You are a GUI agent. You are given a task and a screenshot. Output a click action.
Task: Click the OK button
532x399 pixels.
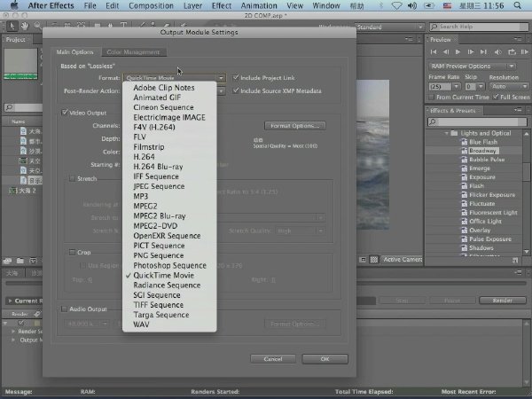click(x=325, y=359)
